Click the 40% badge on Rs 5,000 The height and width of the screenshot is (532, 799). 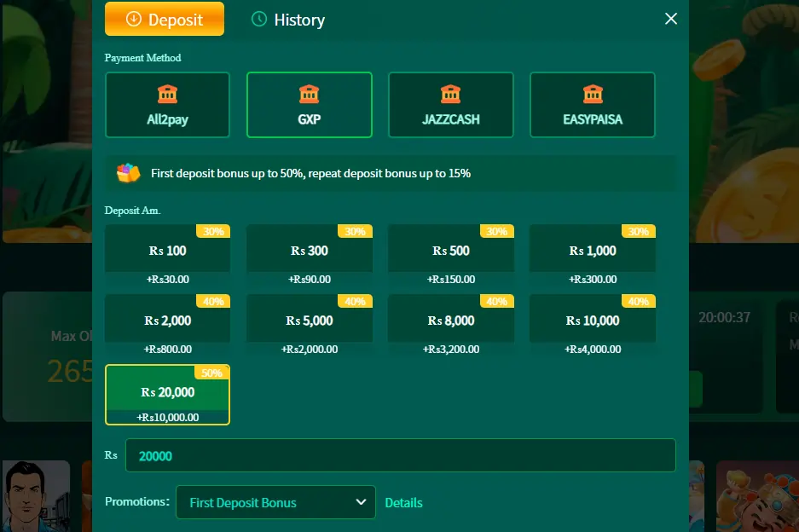[354, 301]
